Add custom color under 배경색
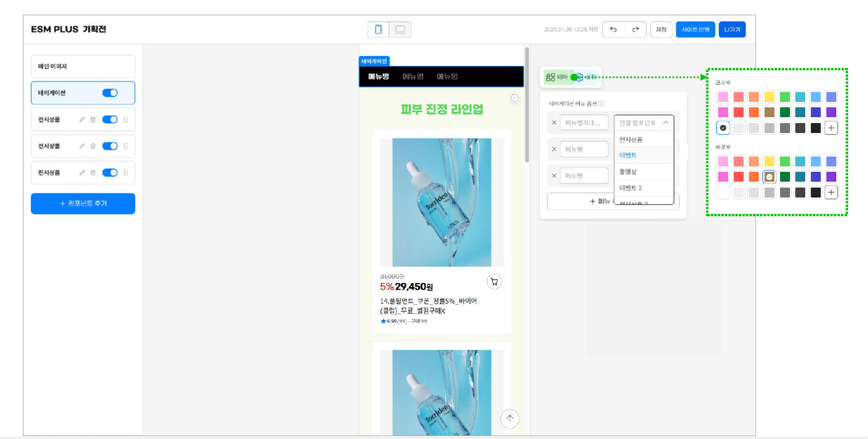The height and width of the screenshot is (439, 868). (x=831, y=192)
